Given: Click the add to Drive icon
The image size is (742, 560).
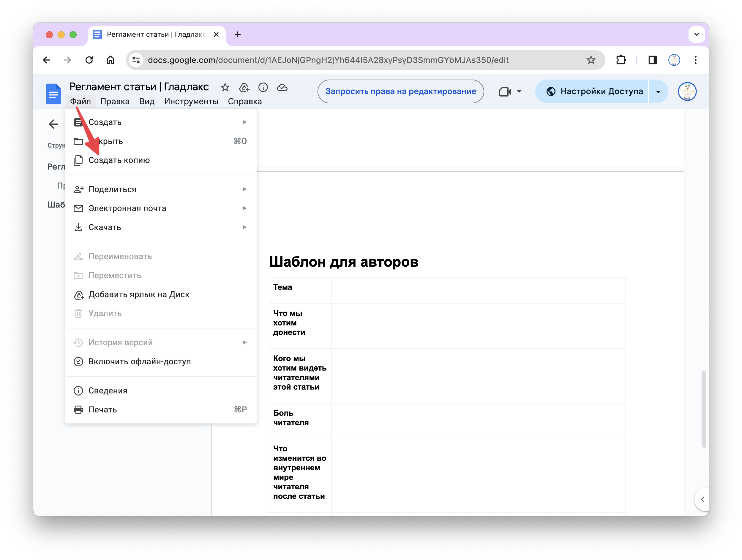Looking at the screenshot, I should (x=244, y=88).
